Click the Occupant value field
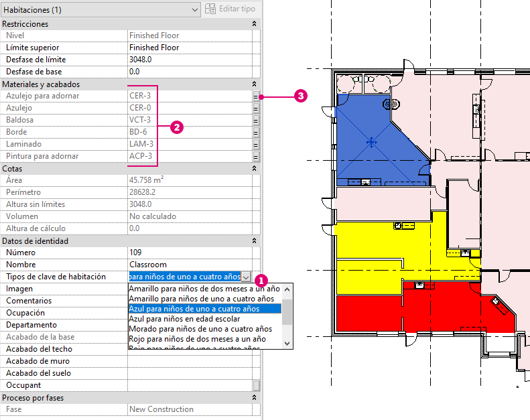 click(x=190, y=385)
